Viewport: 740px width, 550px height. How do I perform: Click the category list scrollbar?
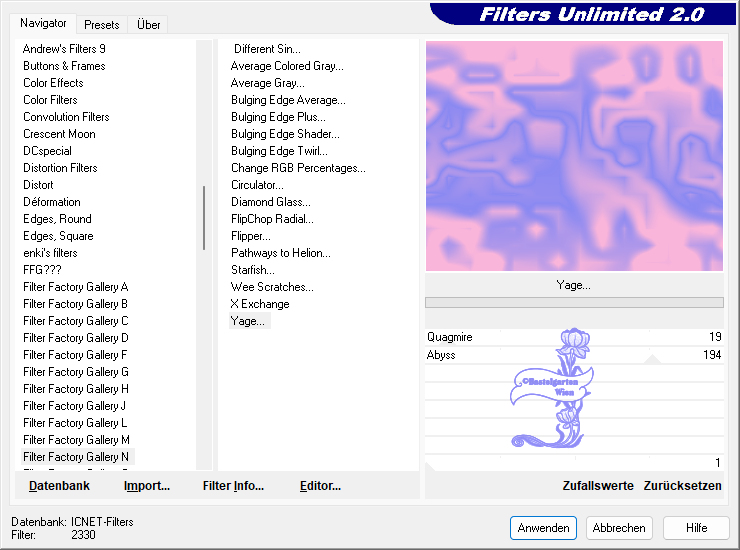(x=204, y=217)
